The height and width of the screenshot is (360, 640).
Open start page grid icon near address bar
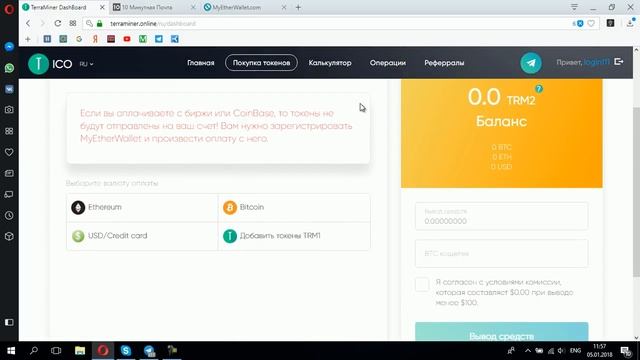click(x=73, y=24)
